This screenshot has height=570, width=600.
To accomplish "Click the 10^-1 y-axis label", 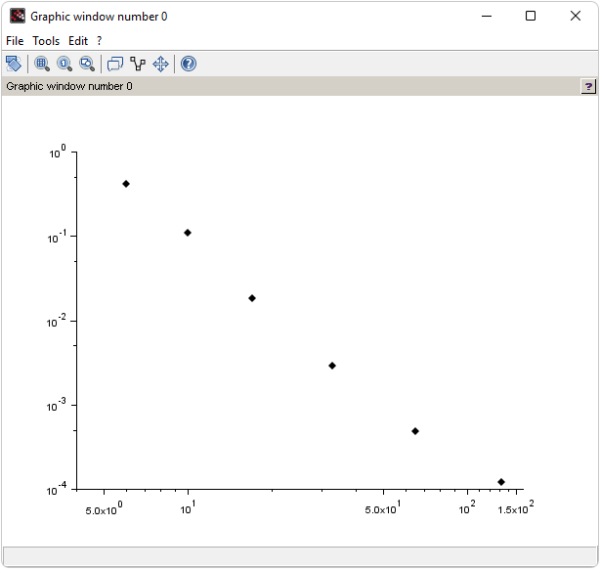I will [57, 237].
